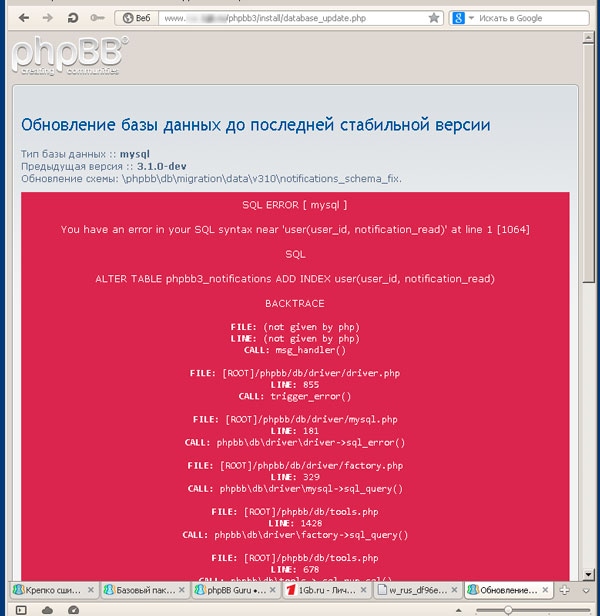Open the Google search engine dropdown
The height and width of the screenshot is (616, 600).
(x=472, y=18)
